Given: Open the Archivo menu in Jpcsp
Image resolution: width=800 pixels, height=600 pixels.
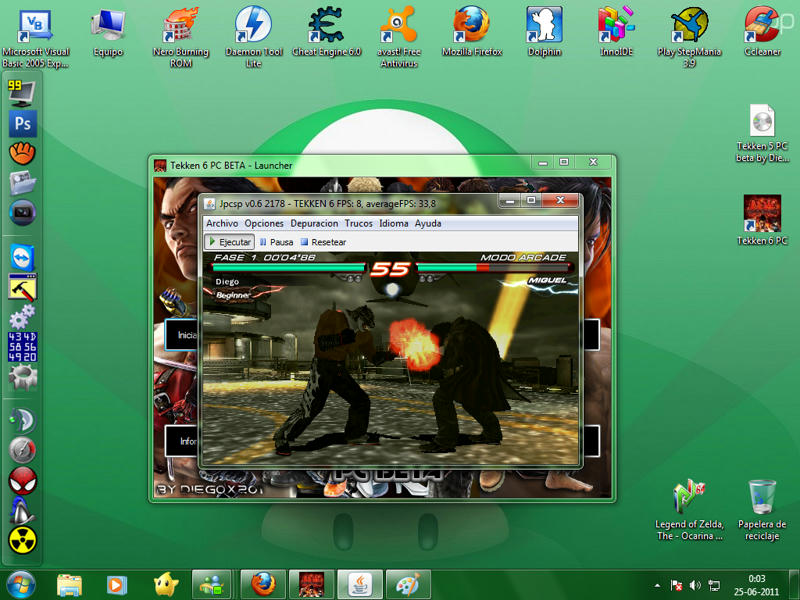Looking at the screenshot, I should pyautogui.click(x=222, y=223).
